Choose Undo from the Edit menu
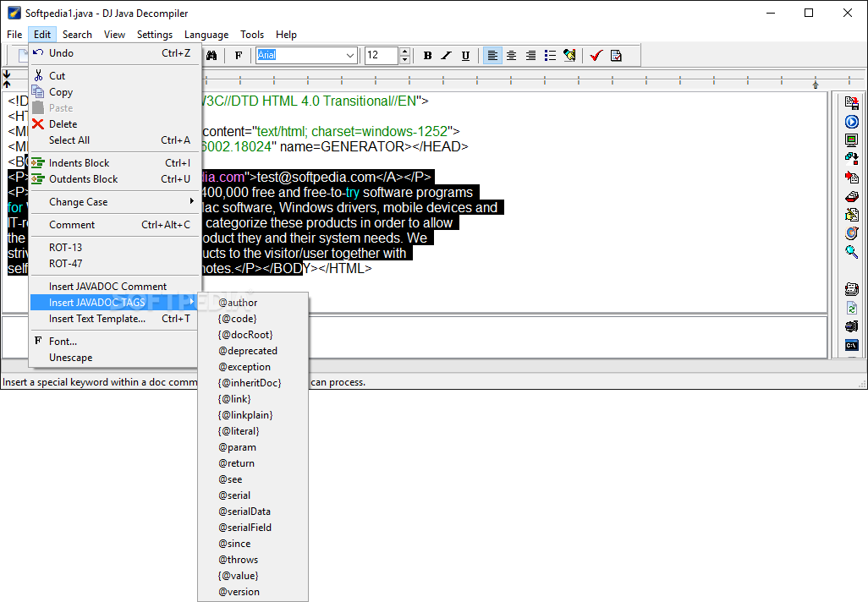868x602 pixels. pyautogui.click(x=114, y=53)
